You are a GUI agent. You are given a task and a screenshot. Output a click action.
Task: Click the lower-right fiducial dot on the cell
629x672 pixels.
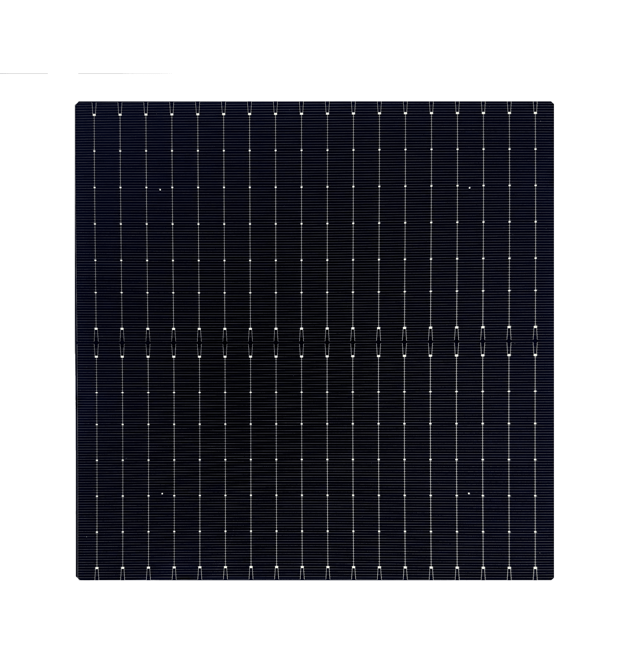pyautogui.click(x=469, y=493)
